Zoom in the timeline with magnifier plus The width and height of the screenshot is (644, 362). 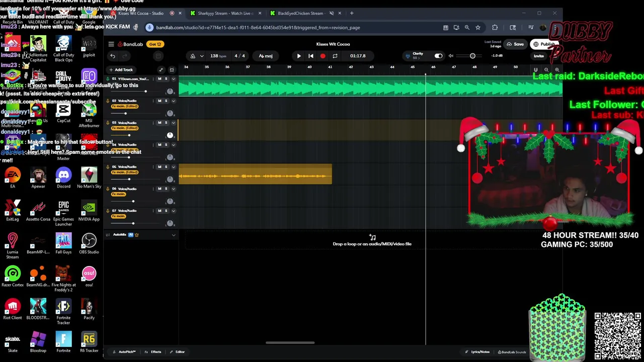pyautogui.click(x=557, y=70)
